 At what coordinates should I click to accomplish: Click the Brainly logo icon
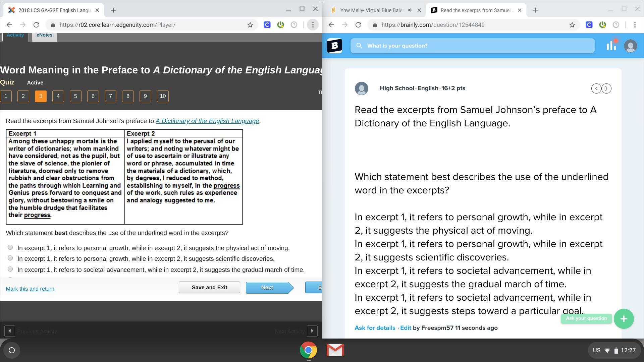coord(334,46)
